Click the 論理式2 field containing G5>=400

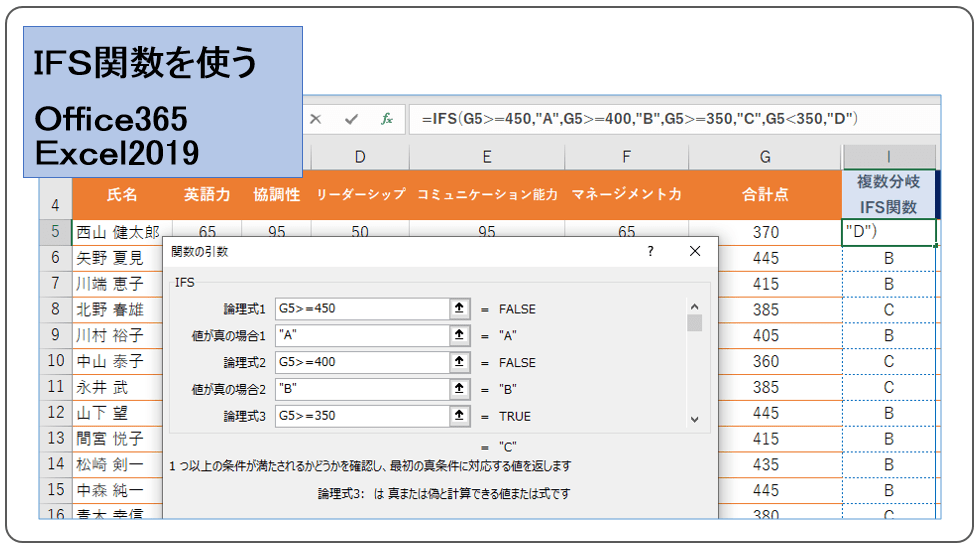(x=362, y=362)
